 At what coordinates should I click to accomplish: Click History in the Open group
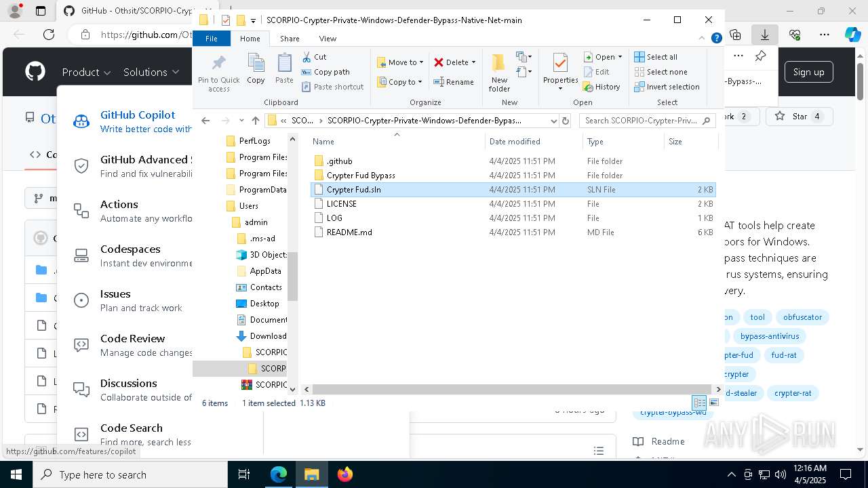[601, 87]
